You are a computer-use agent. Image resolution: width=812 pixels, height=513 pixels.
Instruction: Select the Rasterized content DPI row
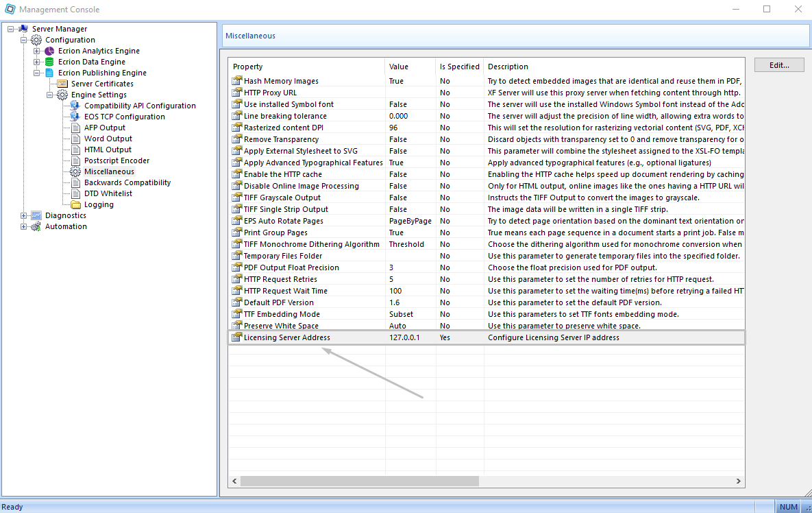[x=487, y=128]
